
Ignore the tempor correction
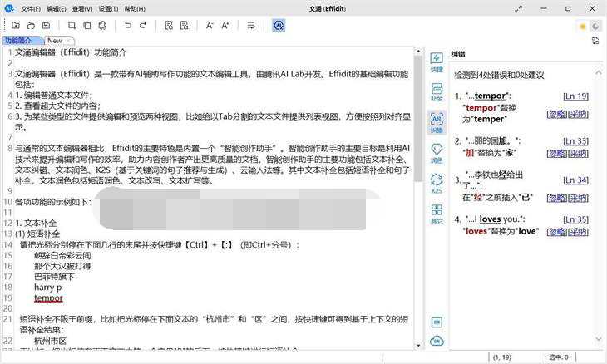coord(556,114)
